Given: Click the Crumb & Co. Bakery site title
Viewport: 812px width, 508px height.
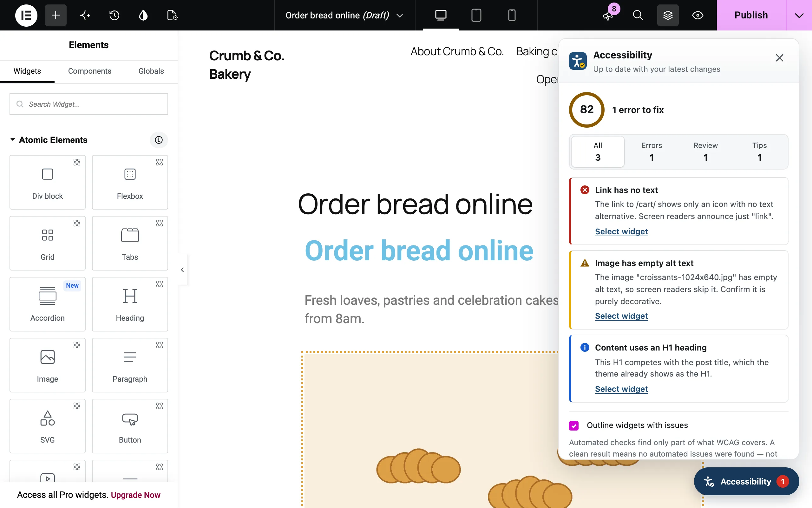Looking at the screenshot, I should [x=247, y=65].
